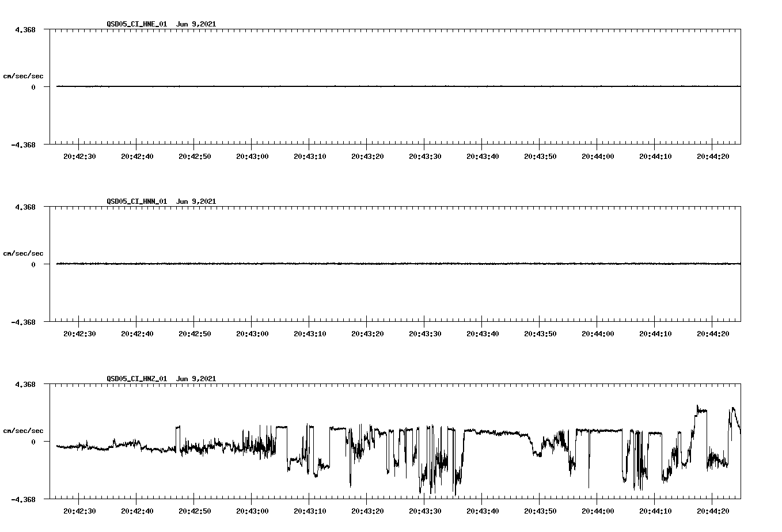Click the 20:42:30 time label under HNE plot
This screenshot has height=532, width=782.
pyautogui.click(x=79, y=157)
